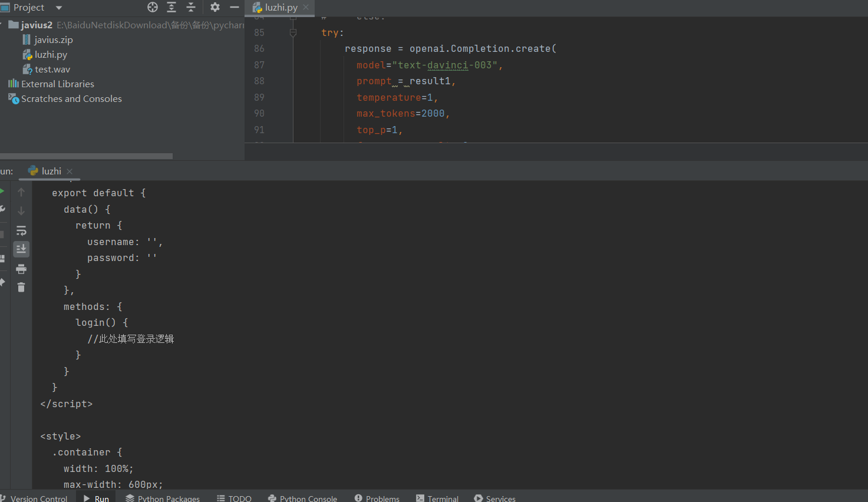This screenshot has width=868, height=502.
Task: Click the Down the Stack Trace arrow
Action: (x=21, y=210)
